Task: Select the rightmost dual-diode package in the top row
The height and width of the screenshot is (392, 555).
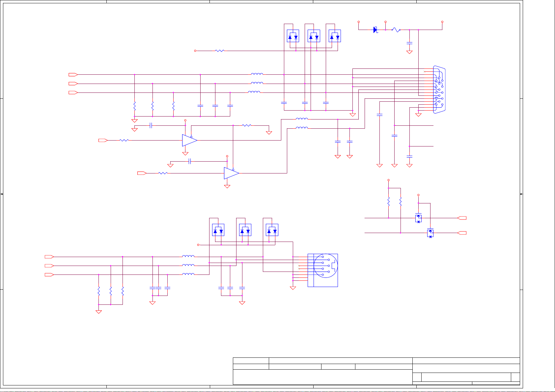Action: [x=335, y=36]
